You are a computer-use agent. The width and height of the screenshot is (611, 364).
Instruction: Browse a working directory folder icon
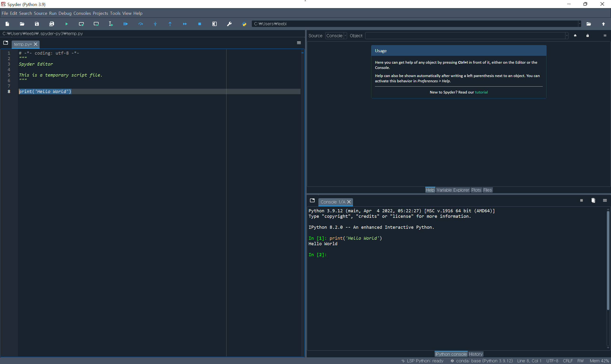click(x=589, y=24)
